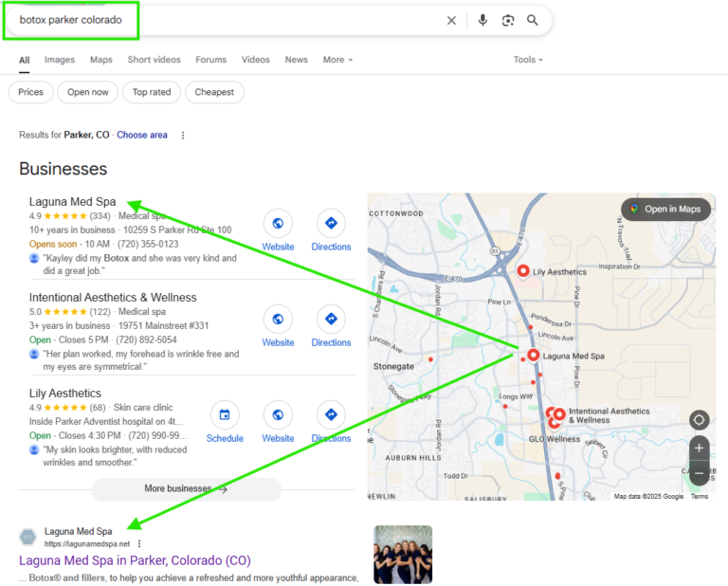Open Directions icon for Laguna Med Spa
Screen dimensions: 728x586
331,224
